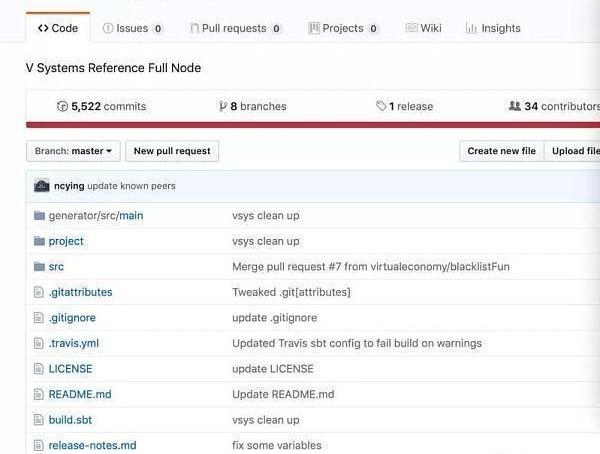This screenshot has height=454, width=600.
Task: Click the src folder icon
Action: coord(39,266)
